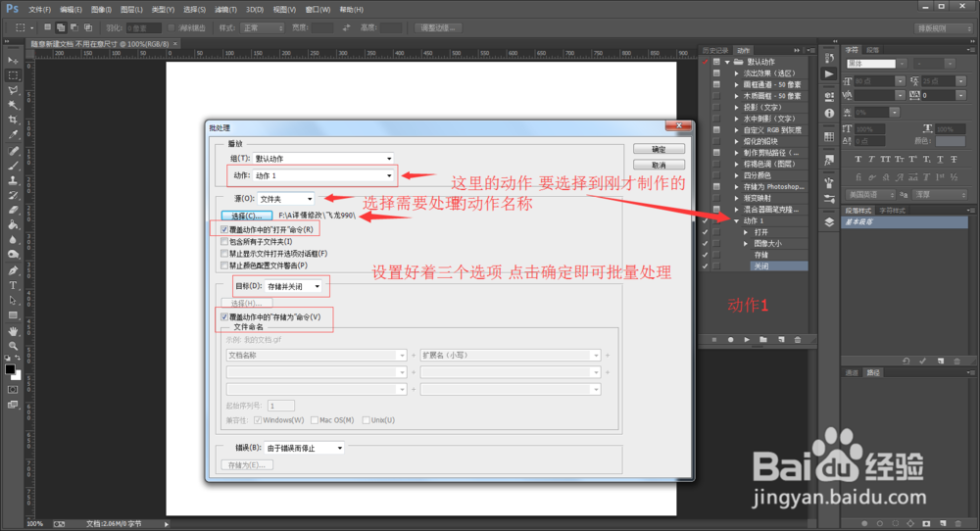Select the Clone Stamp tool
This screenshot has width=980, height=531.
pos(13,180)
